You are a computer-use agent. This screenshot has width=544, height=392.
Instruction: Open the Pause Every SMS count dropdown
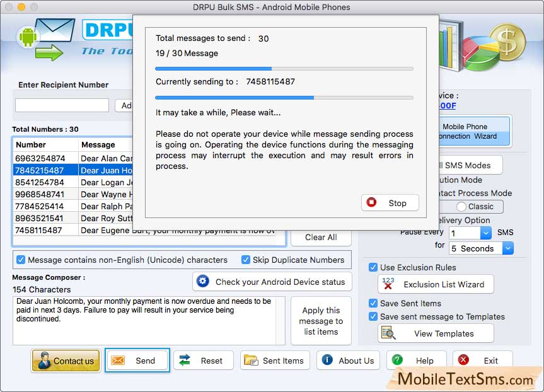(x=486, y=233)
